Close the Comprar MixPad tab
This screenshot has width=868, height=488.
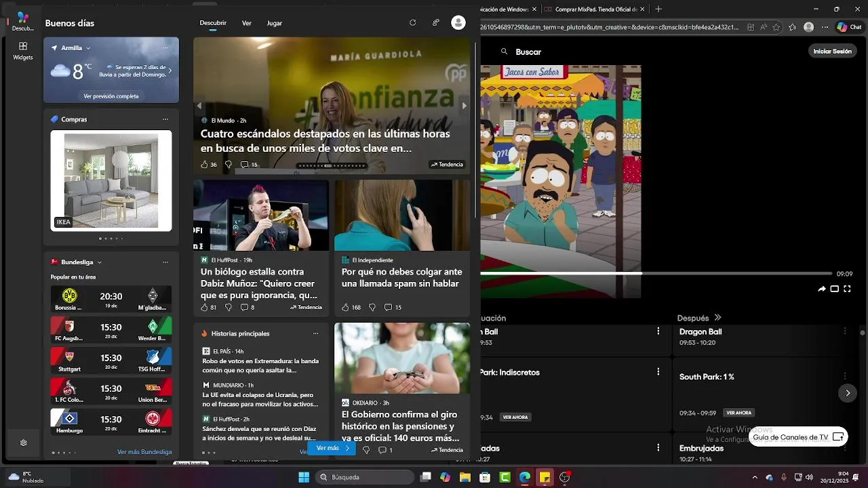point(642,9)
